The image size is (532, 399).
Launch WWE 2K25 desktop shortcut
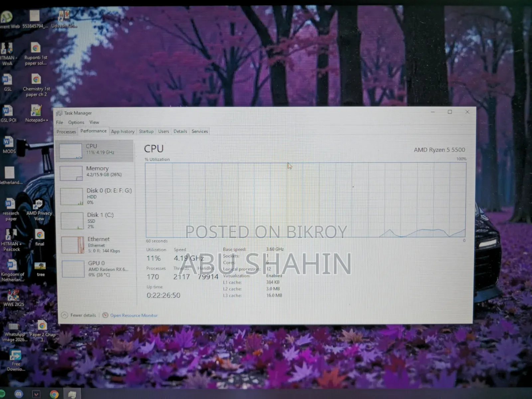point(14,298)
